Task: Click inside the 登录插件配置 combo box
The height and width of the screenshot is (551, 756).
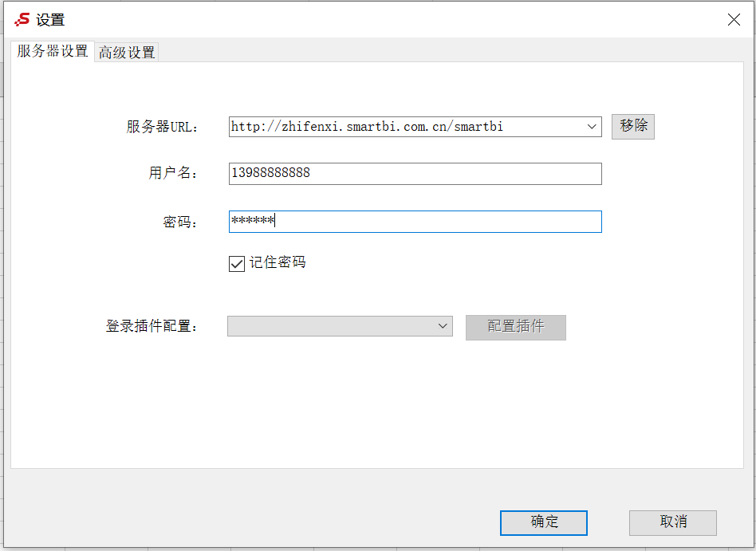Action: point(340,326)
